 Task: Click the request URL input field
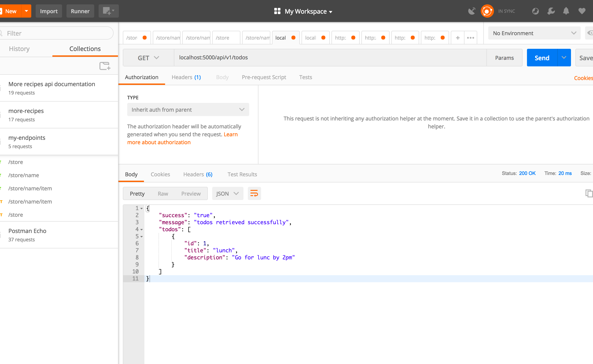click(330, 58)
